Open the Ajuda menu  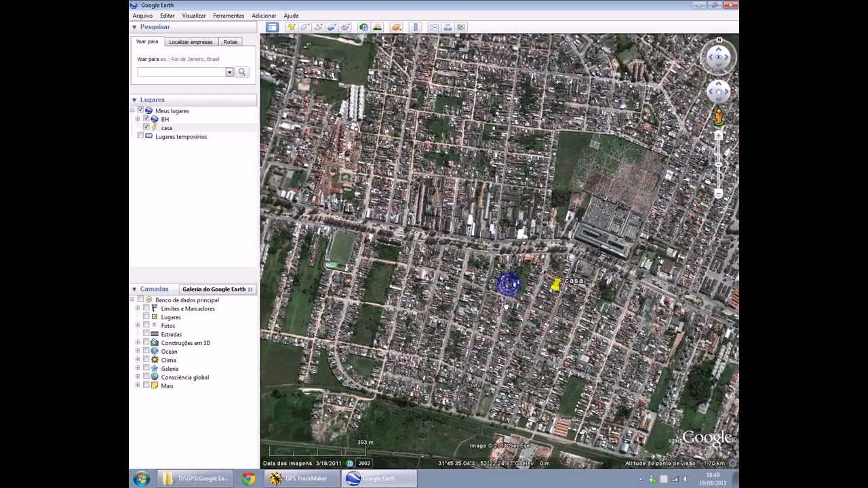(291, 16)
